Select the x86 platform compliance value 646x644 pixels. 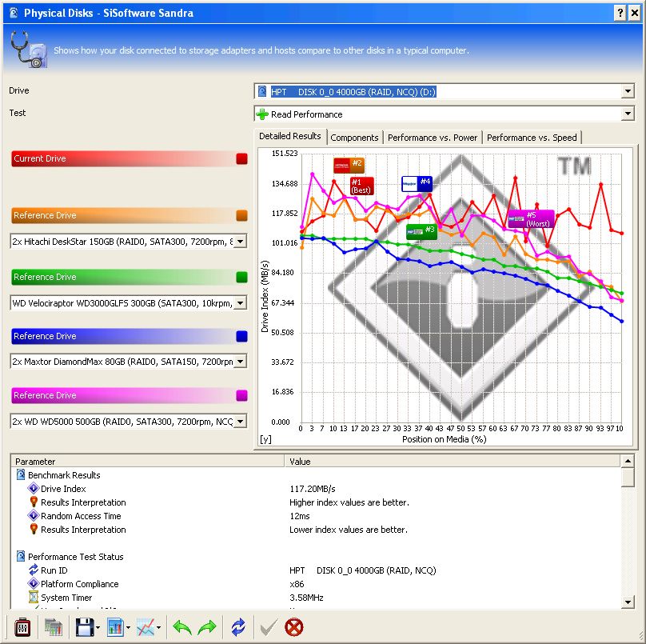pyautogui.click(x=297, y=584)
